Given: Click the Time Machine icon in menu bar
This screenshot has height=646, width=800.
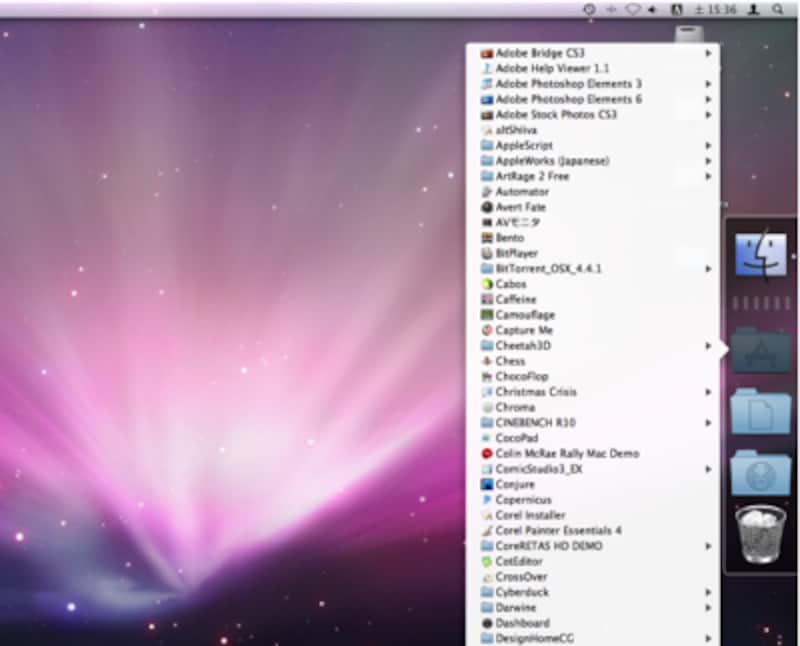Looking at the screenshot, I should [589, 9].
